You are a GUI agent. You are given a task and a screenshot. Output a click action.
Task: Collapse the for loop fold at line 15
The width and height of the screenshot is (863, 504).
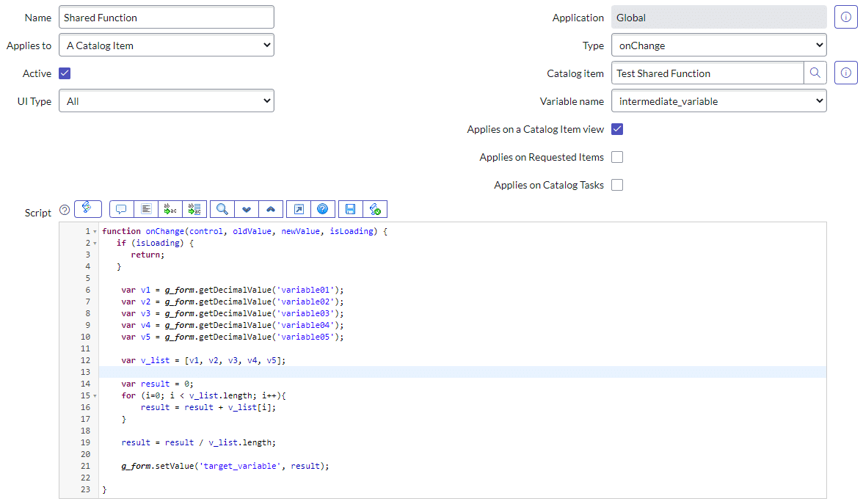(95, 396)
